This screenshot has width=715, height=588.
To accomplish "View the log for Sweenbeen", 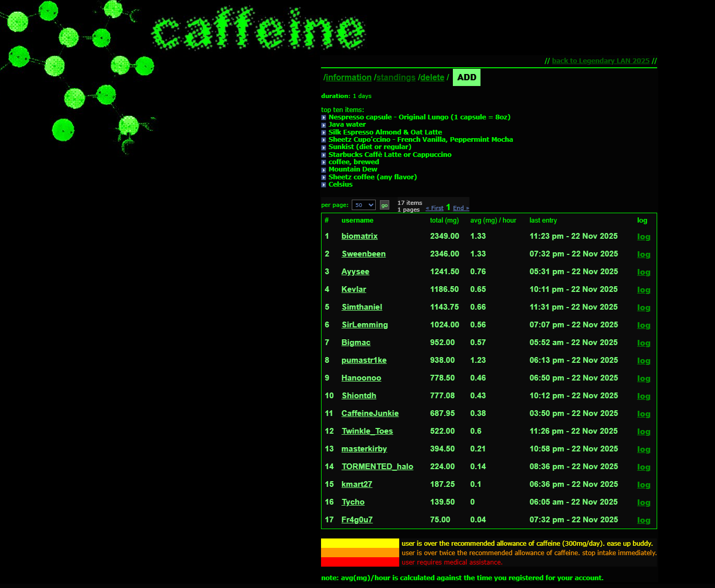I will click(x=644, y=254).
